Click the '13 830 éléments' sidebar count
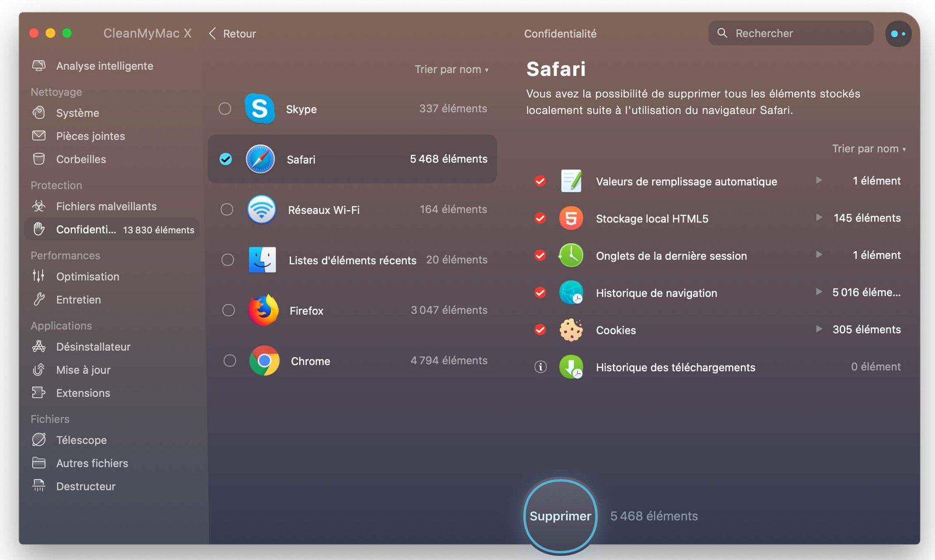The height and width of the screenshot is (560, 935). pyautogui.click(x=158, y=230)
